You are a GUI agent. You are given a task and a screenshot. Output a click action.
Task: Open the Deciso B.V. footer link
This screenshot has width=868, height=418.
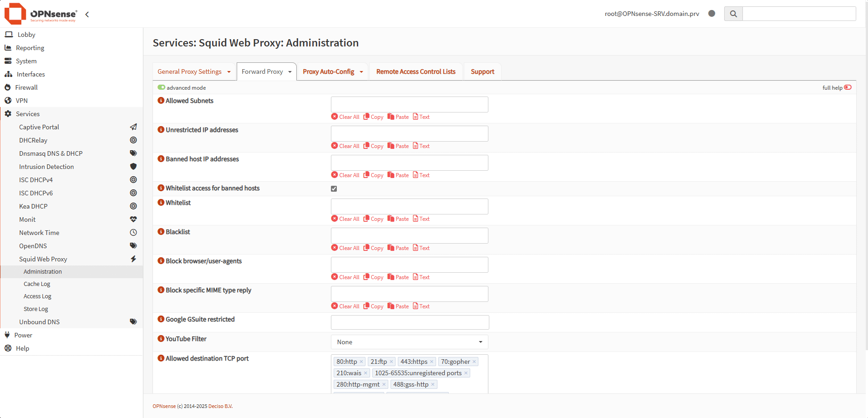pyautogui.click(x=220, y=406)
